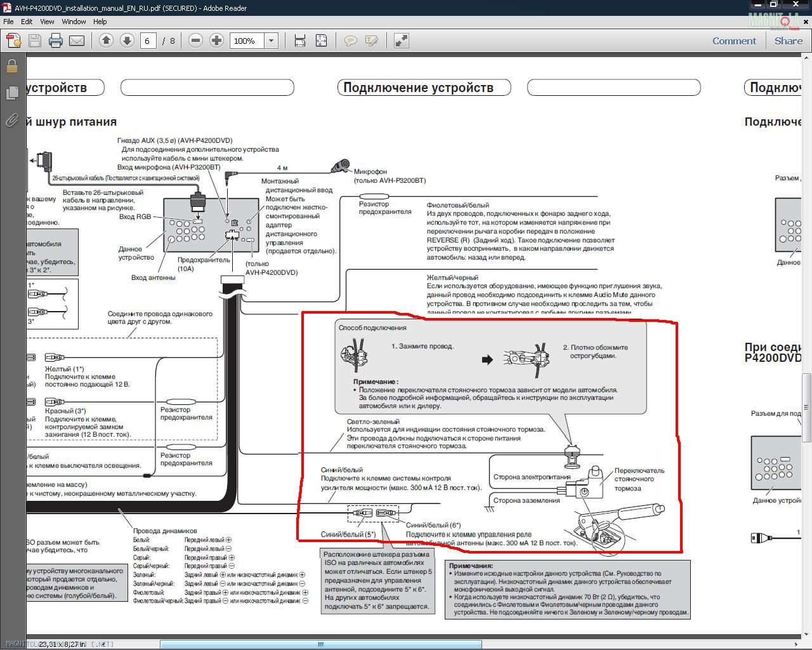The width and height of the screenshot is (812, 650).
Task: Open the attachments paperclip panel
Action: 11,120
